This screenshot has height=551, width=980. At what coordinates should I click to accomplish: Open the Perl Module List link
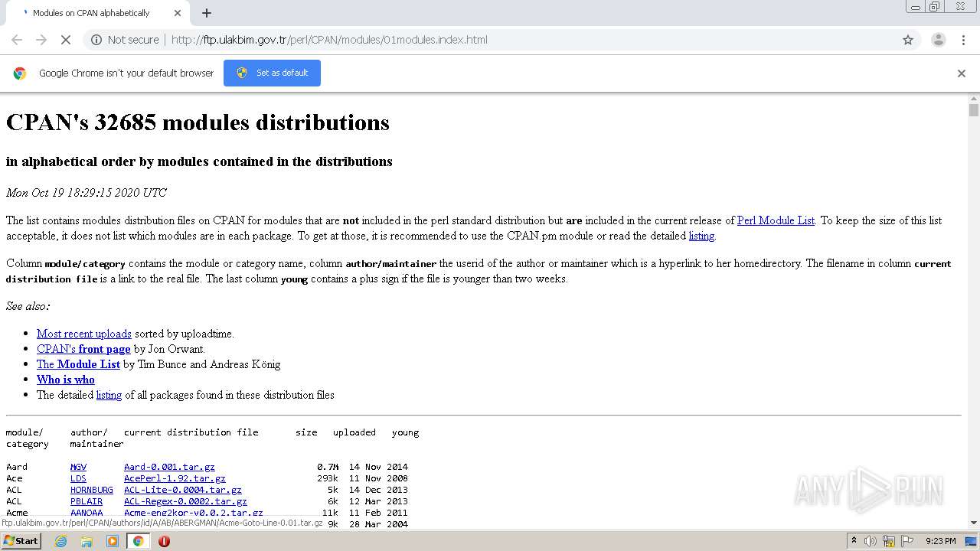776,220
